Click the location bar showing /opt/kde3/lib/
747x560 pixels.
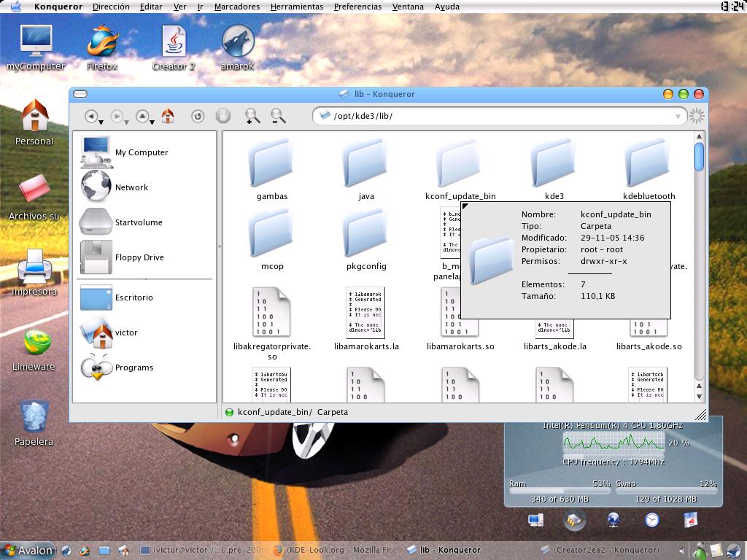pos(499,116)
